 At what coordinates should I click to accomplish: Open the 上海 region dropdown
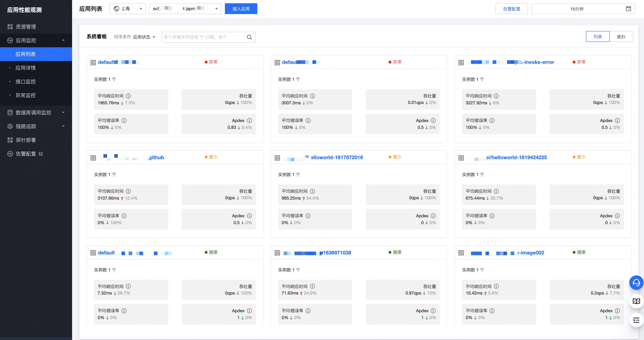tap(128, 9)
